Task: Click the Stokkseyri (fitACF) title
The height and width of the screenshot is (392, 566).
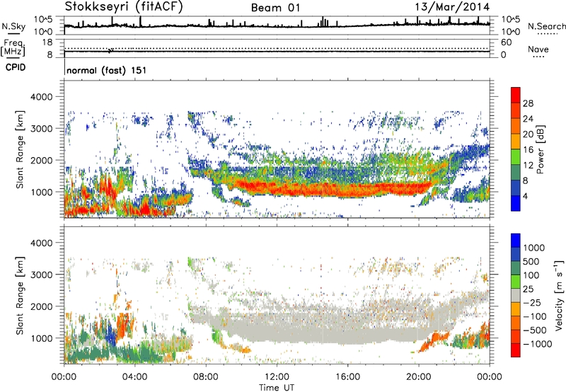Action: (124, 6)
